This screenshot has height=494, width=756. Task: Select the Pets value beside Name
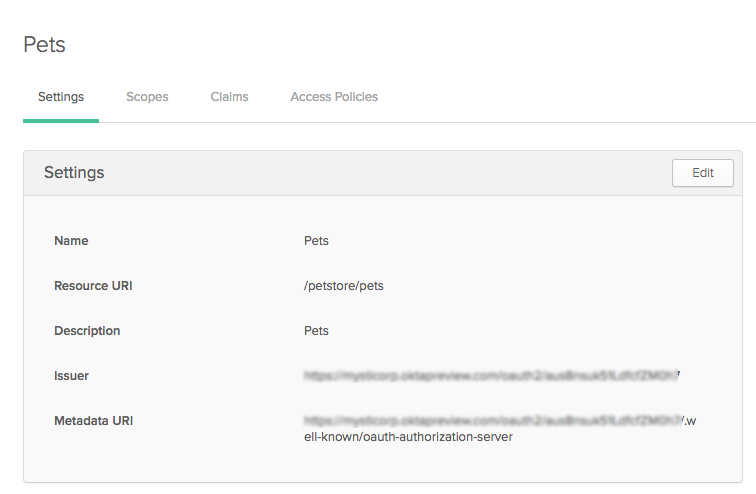point(316,241)
